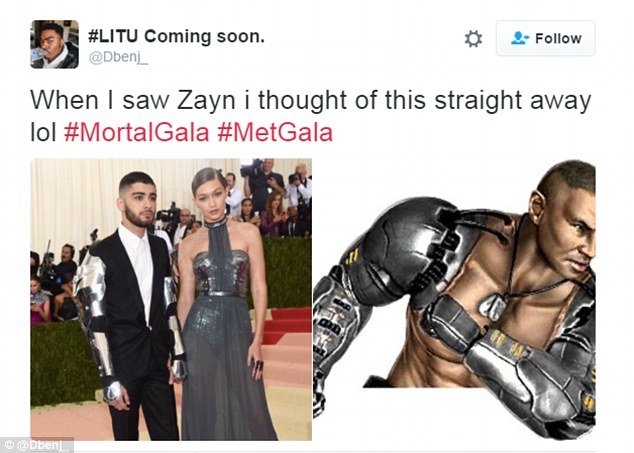
Task: Open the #MortalGala hashtag link
Action: [x=137, y=133]
